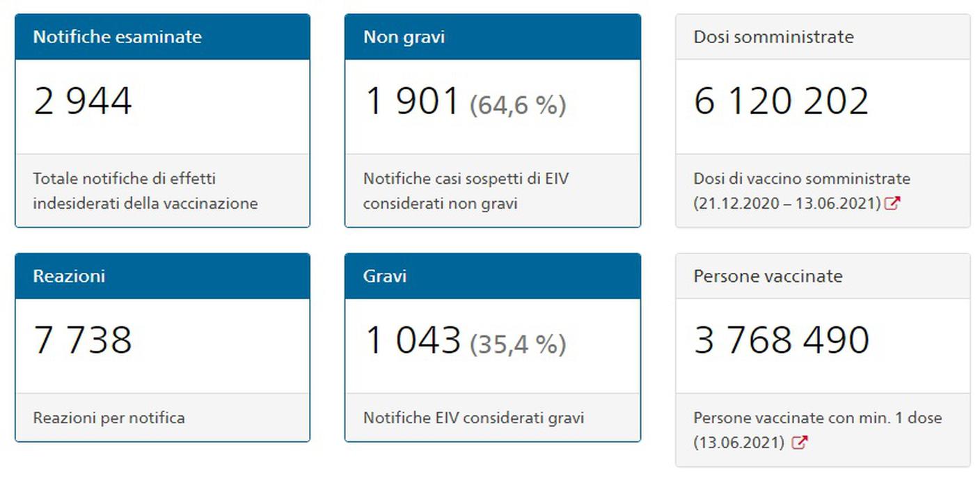Screen dimensions: 980x483
Task: Click the 64,6 % percentage value
Action: (518, 105)
